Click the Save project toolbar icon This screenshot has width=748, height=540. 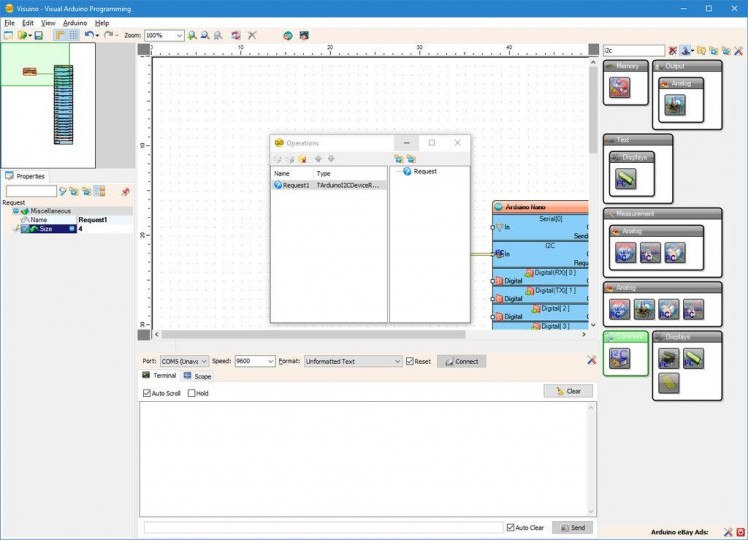tap(39, 35)
